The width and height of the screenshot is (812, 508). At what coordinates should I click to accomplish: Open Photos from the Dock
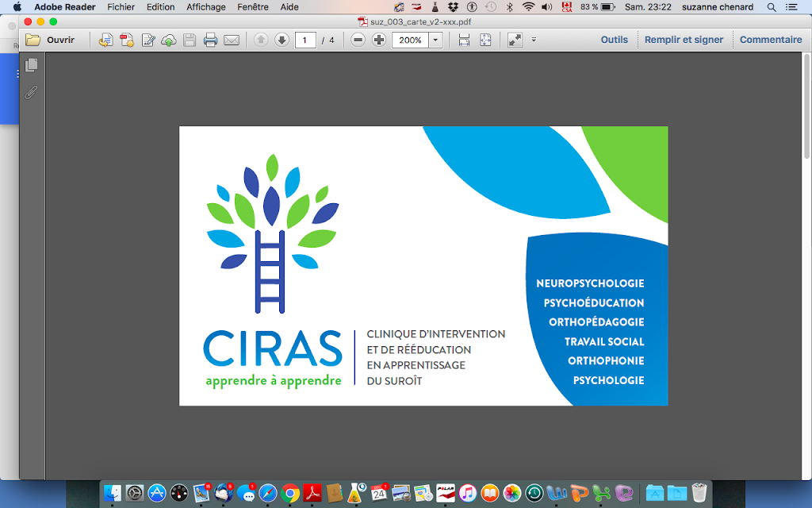[512, 493]
